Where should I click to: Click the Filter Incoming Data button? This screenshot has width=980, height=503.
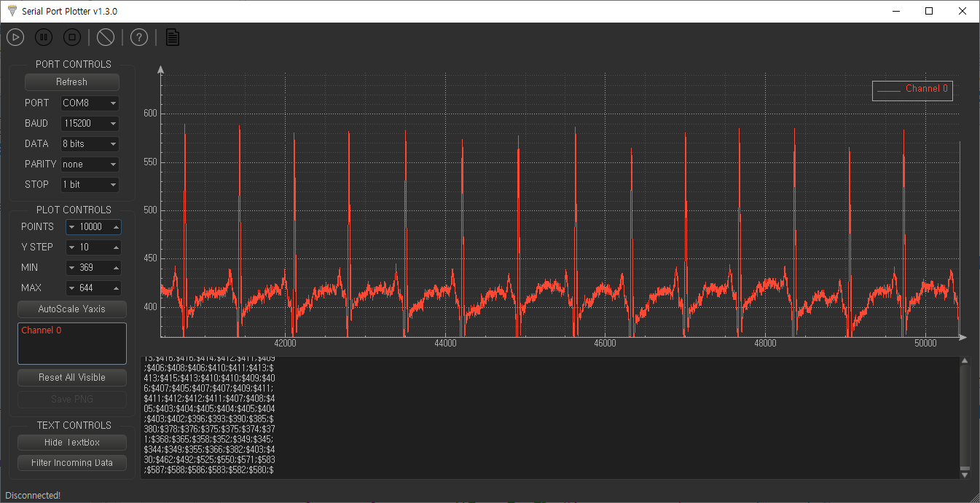(71, 462)
